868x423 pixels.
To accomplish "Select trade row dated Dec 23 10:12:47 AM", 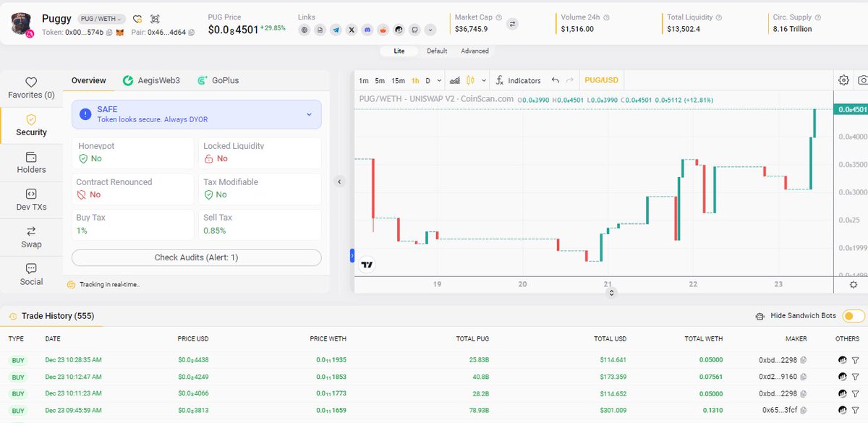I will pos(434,377).
